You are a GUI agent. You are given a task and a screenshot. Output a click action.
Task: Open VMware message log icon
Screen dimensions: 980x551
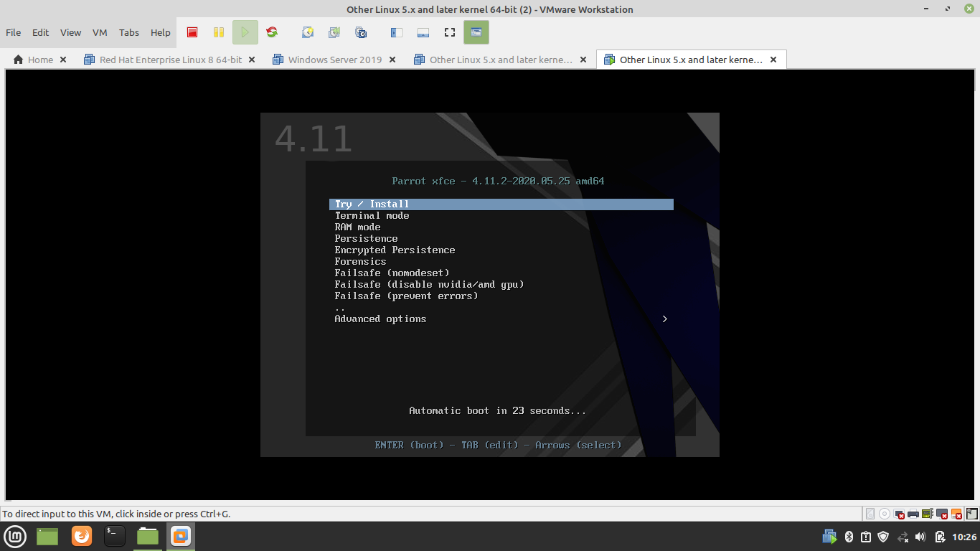click(x=972, y=514)
